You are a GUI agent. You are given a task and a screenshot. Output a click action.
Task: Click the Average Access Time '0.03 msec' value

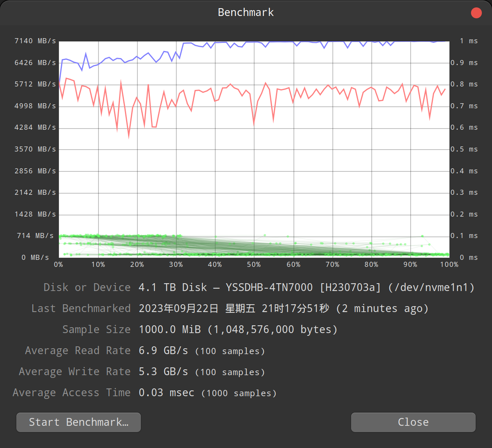[x=208, y=393]
